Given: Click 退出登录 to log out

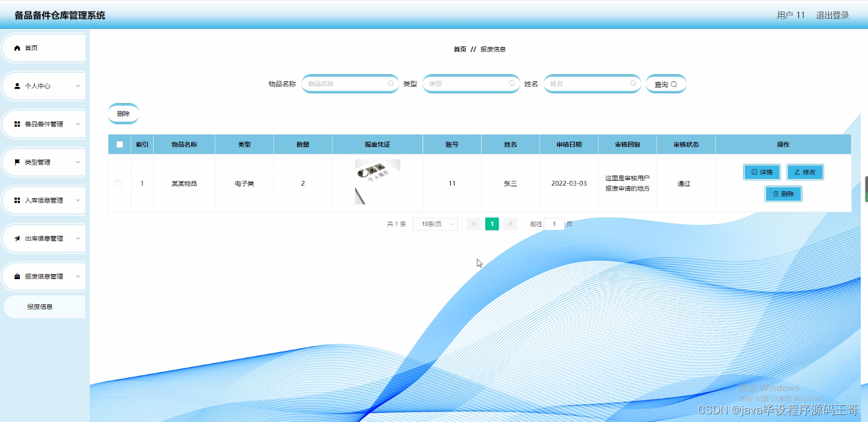Looking at the screenshot, I should [832, 15].
